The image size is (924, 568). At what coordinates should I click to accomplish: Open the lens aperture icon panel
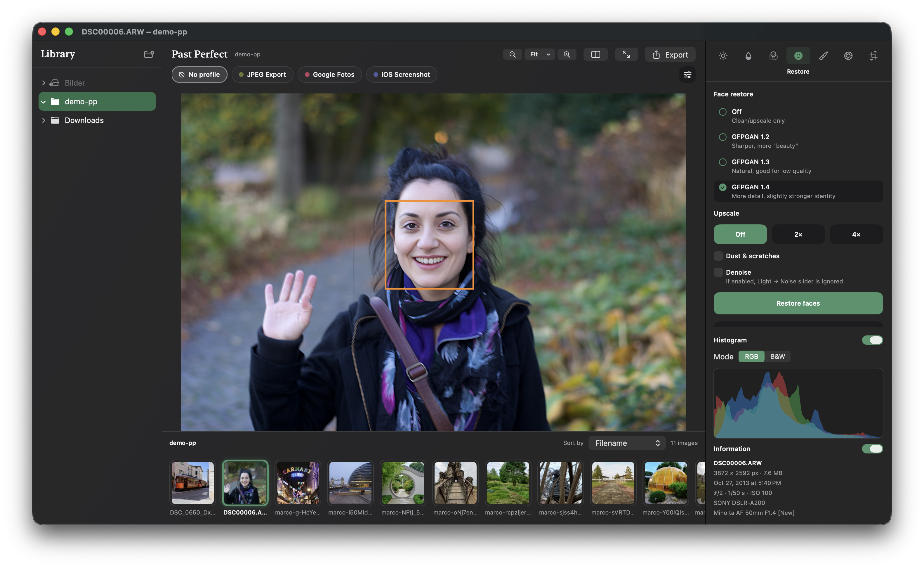848,56
